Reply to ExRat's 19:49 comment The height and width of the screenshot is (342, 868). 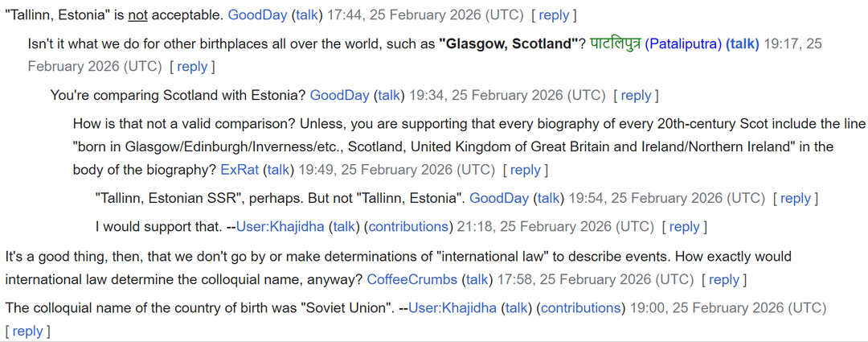525,170
